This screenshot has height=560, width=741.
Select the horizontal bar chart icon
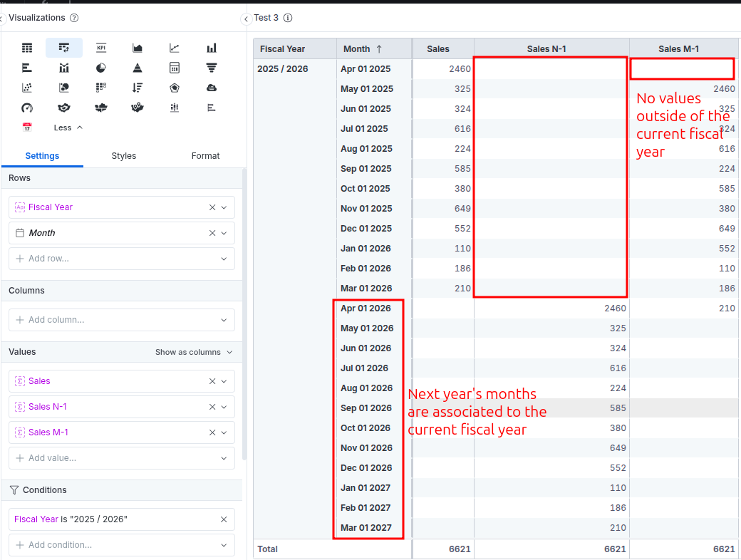27,68
